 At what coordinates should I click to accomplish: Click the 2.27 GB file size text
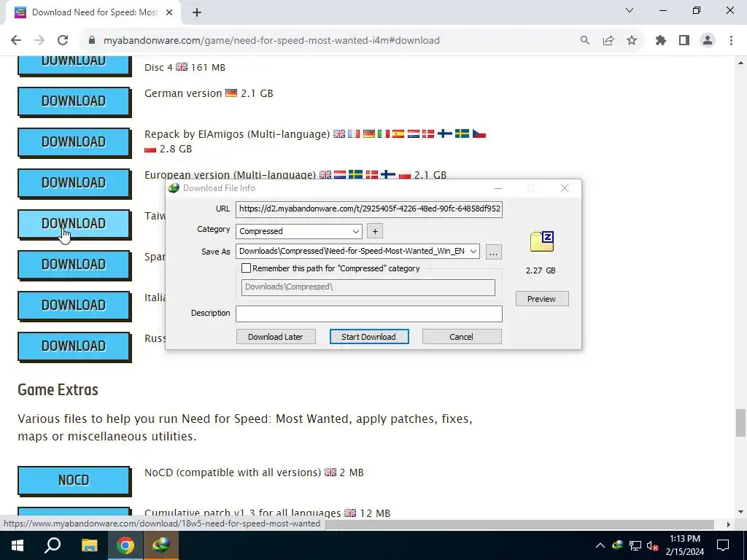[x=541, y=271]
